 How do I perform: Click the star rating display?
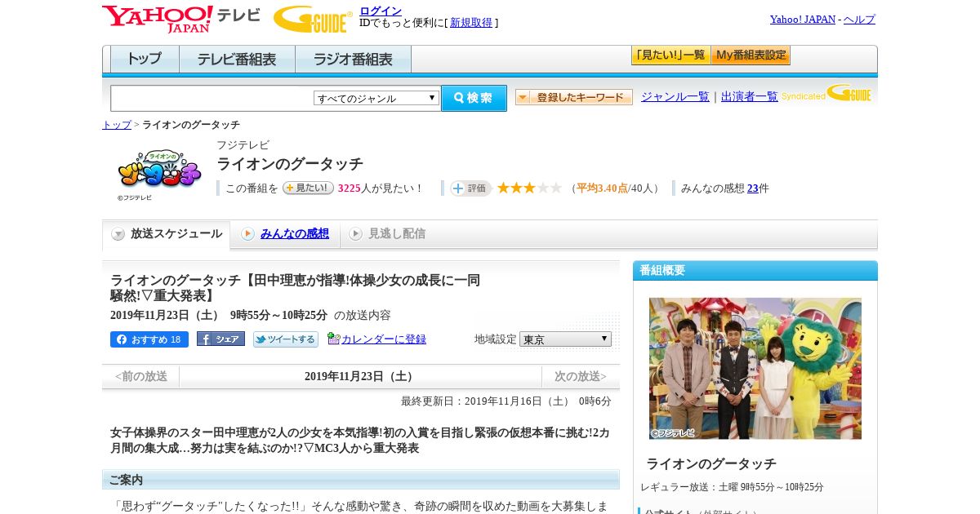529,188
